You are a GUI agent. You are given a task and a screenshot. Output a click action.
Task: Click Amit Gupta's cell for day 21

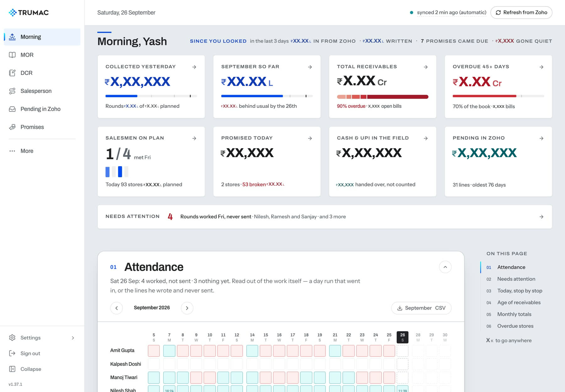point(335,351)
